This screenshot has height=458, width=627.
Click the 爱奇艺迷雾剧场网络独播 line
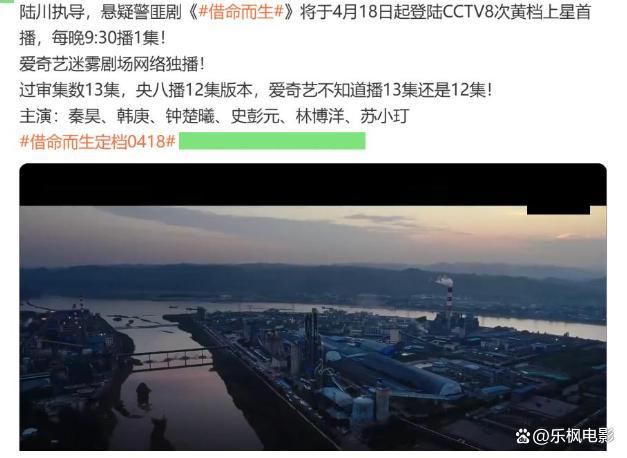[x=112, y=64]
